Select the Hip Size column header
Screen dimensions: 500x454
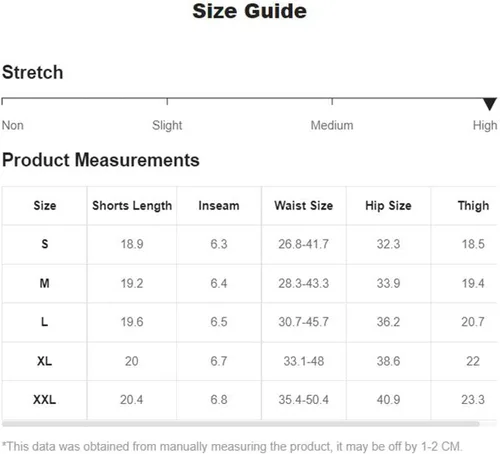[x=388, y=206]
